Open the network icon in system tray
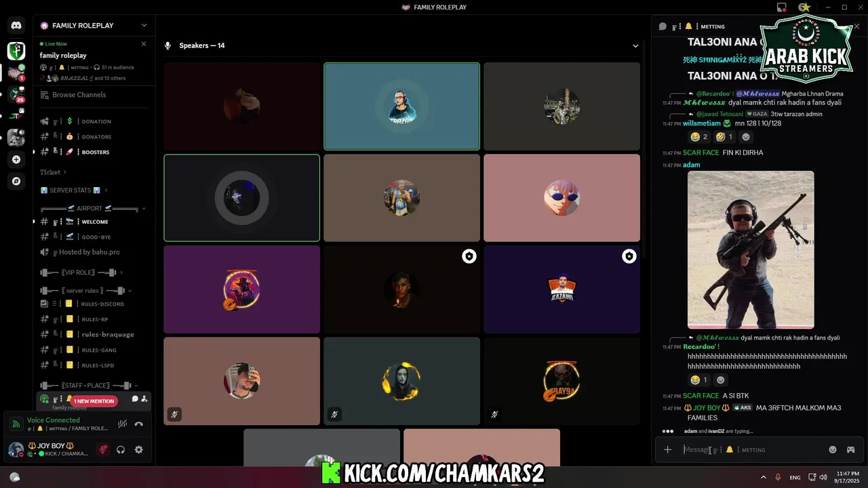This screenshot has width=868, height=488. [x=811, y=477]
